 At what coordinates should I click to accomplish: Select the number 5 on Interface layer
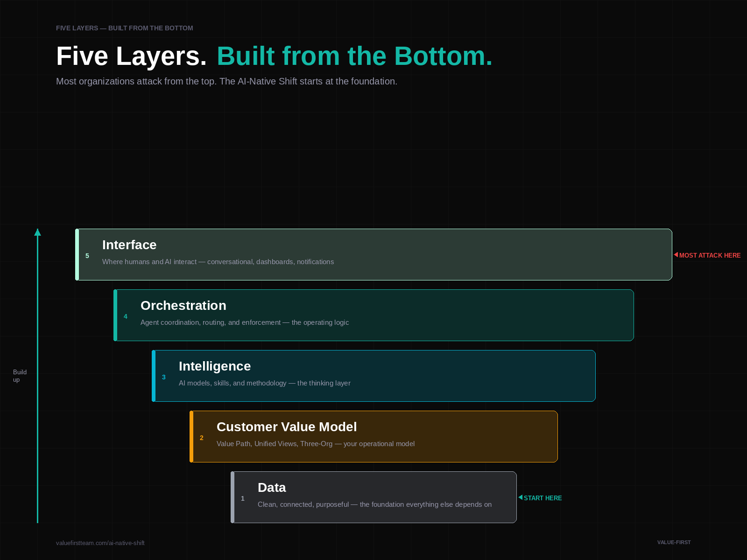click(x=87, y=256)
